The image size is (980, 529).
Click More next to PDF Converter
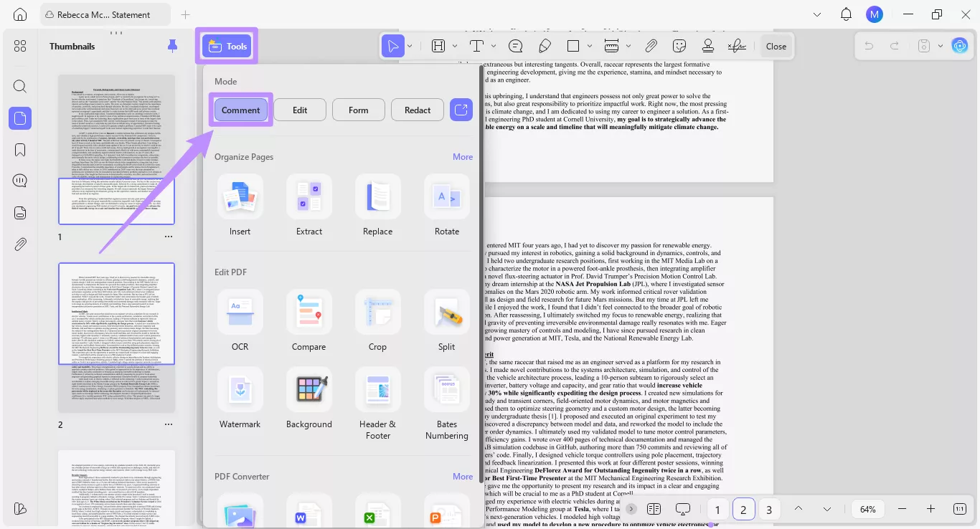coord(463,477)
